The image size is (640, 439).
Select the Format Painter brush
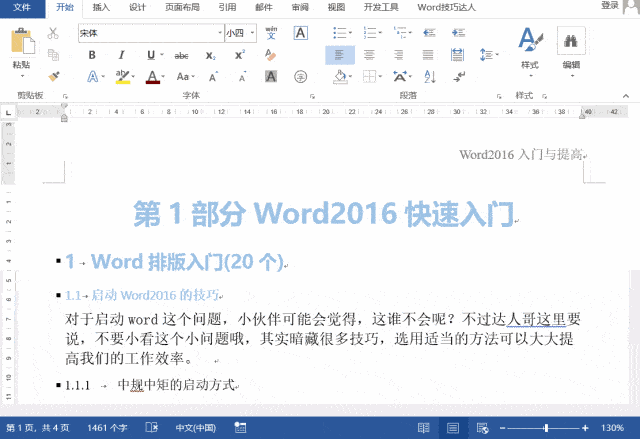[x=53, y=76]
